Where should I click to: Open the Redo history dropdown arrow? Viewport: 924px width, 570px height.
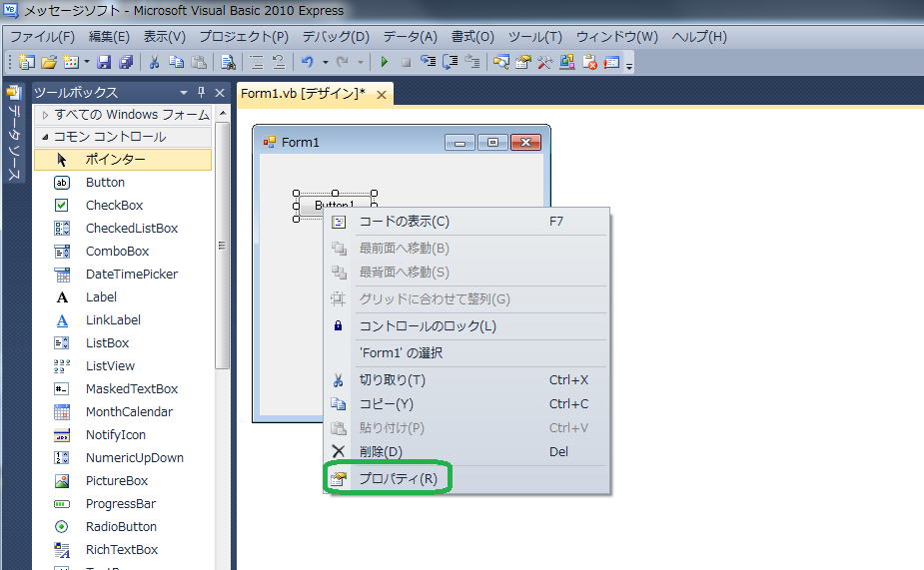(360, 62)
